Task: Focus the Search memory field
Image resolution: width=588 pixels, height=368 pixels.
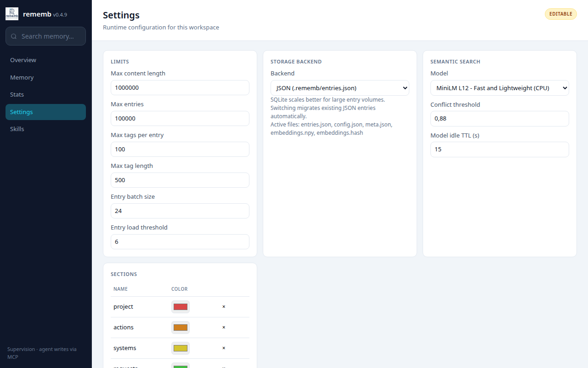Action: pyautogui.click(x=45, y=36)
